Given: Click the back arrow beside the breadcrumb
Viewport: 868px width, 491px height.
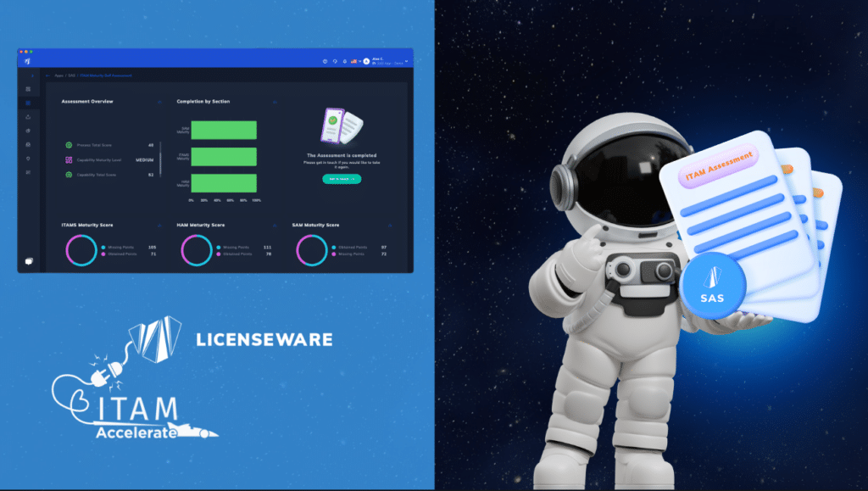Looking at the screenshot, I should point(47,75).
